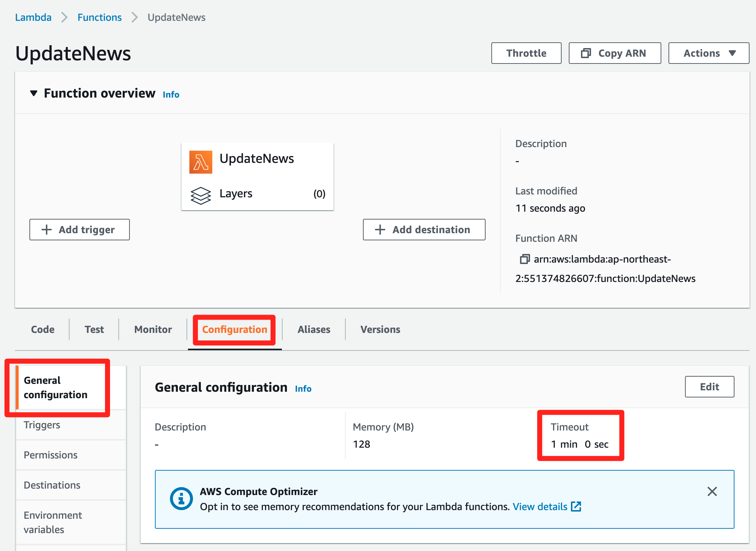Select the Configuration tab

(235, 329)
